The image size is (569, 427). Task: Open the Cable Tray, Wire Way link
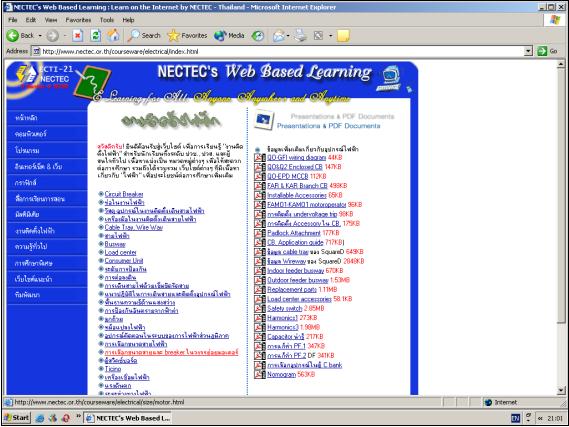[134, 227]
